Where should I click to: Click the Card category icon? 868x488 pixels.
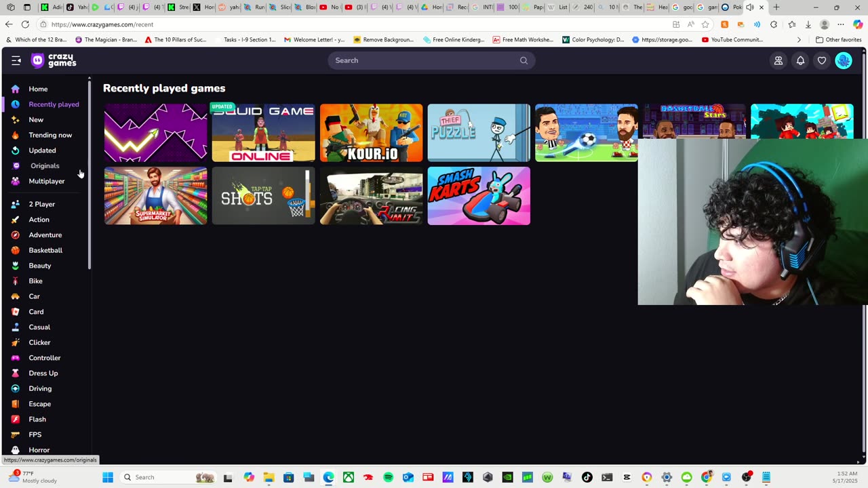pos(15,312)
